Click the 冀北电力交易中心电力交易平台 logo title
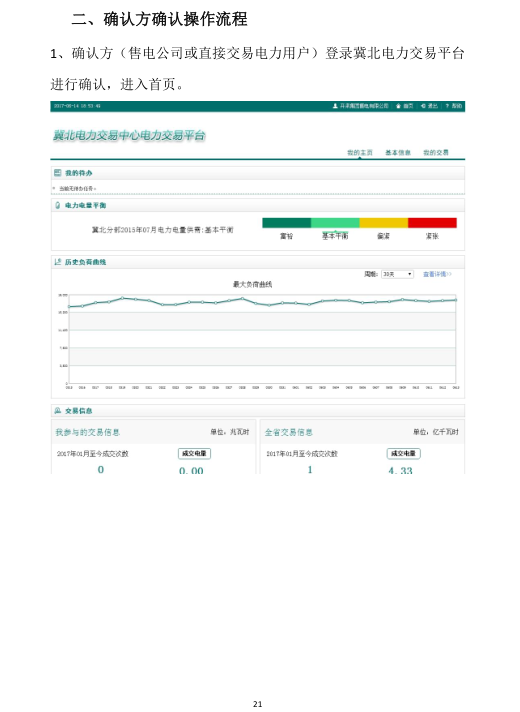Viewport: 520px width, 712px height. (129, 135)
